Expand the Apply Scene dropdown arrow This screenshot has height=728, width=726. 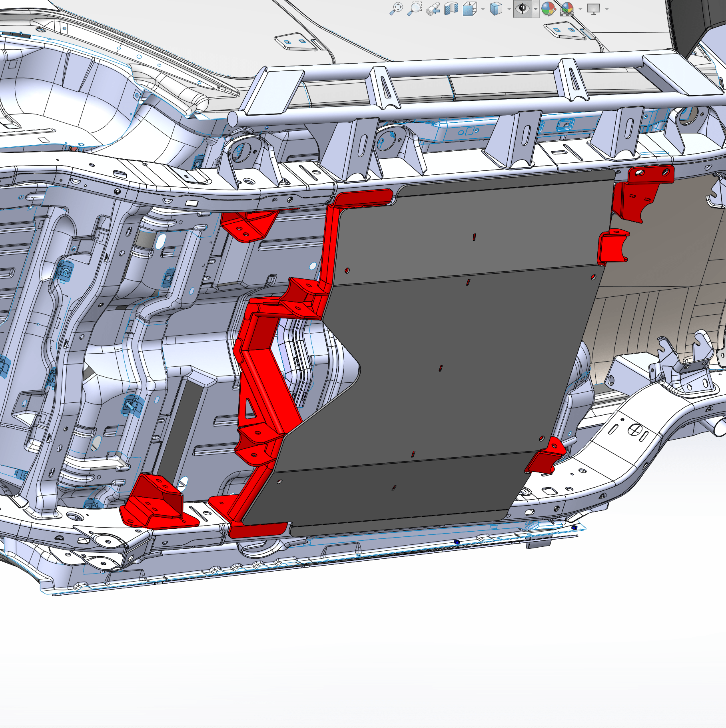point(580,9)
